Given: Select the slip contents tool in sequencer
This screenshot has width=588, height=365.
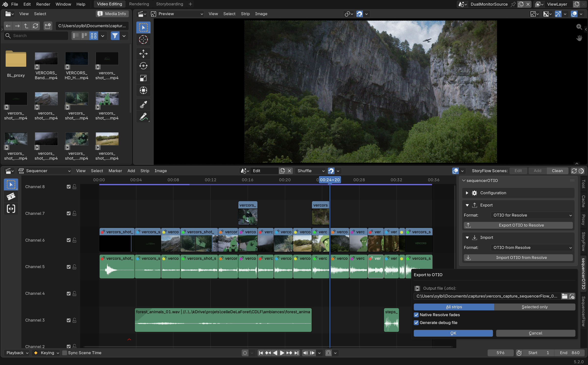Looking at the screenshot, I should (11, 209).
